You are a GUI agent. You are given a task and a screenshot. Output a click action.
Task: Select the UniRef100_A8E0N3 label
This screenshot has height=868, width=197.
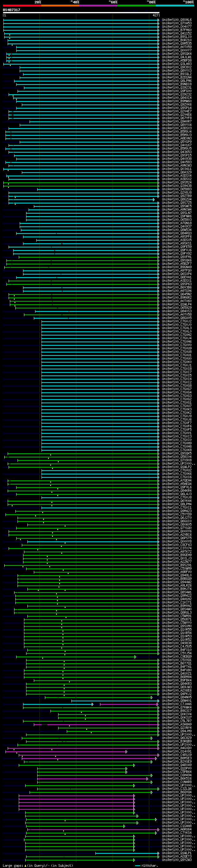click(x=177, y=139)
